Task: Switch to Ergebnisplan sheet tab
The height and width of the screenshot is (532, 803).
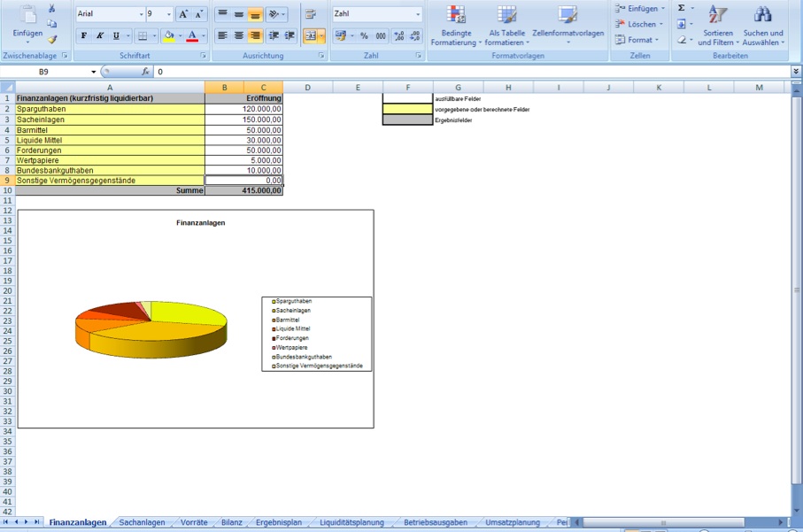Action: coord(279,522)
